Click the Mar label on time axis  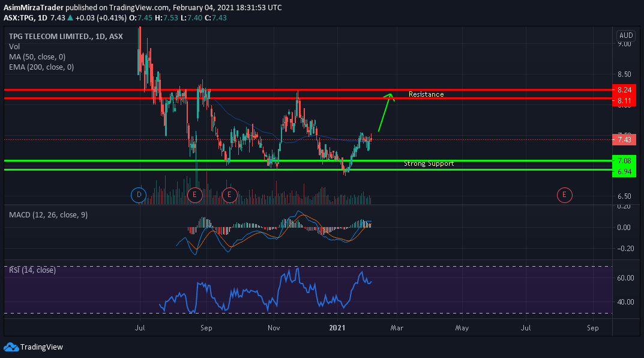[397, 328]
